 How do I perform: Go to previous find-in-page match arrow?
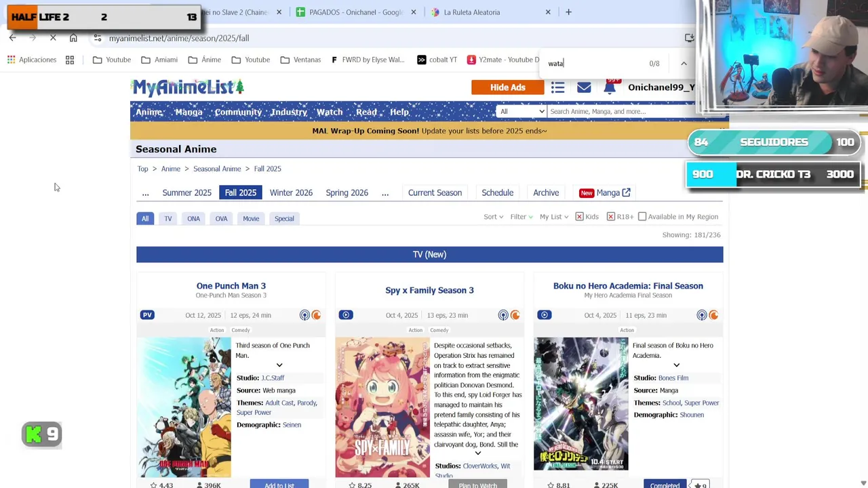click(684, 63)
